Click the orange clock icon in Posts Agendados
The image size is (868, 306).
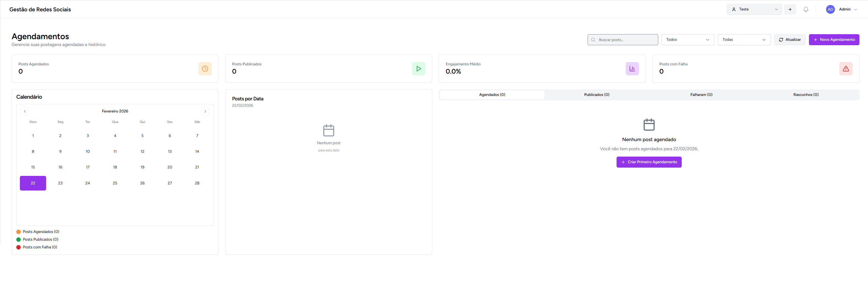click(x=205, y=69)
